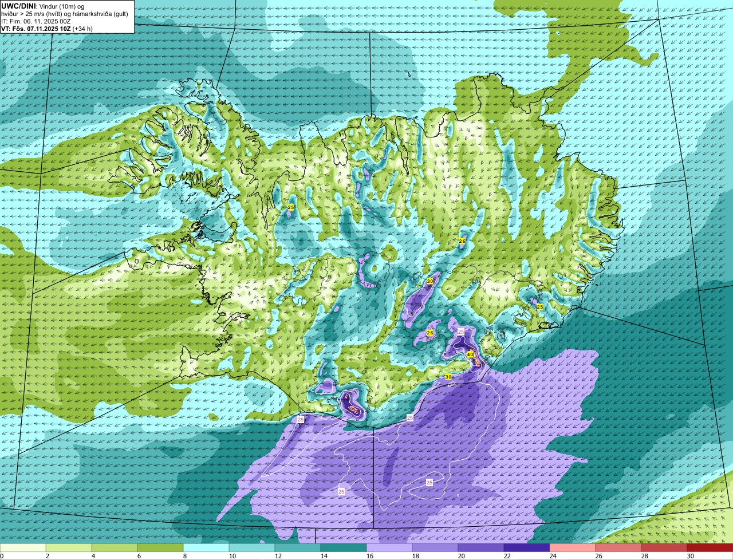Image resolution: width=733 pixels, height=560 pixels.
Task: Click the legend tick label '16'
Action: [369, 556]
